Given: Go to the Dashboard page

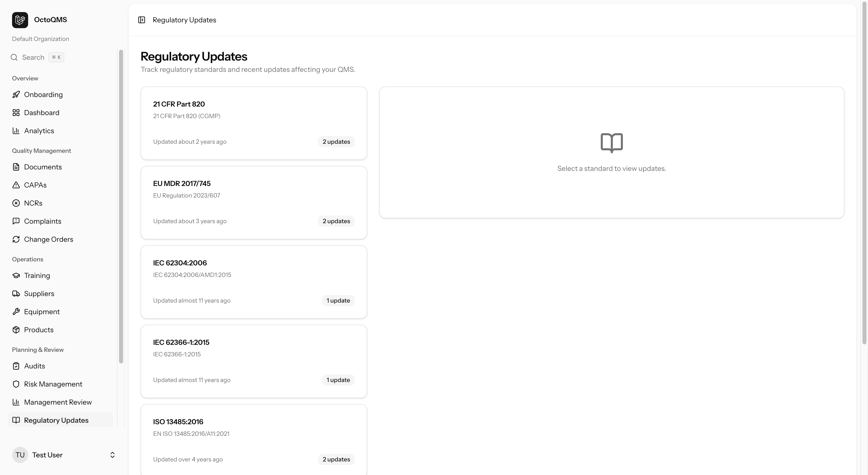Looking at the screenshot, I should pos(61,113).
